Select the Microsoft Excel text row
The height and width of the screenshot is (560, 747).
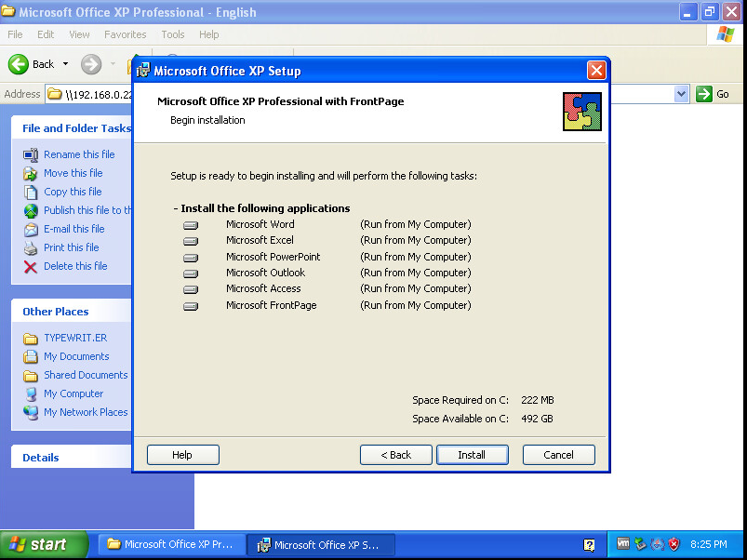click(260, 241)
